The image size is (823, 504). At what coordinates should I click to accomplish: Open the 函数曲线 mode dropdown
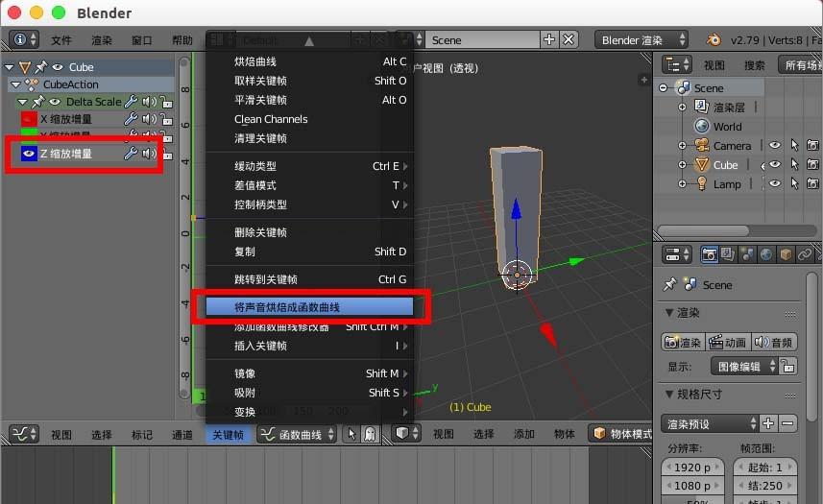(x=297, y=434)
